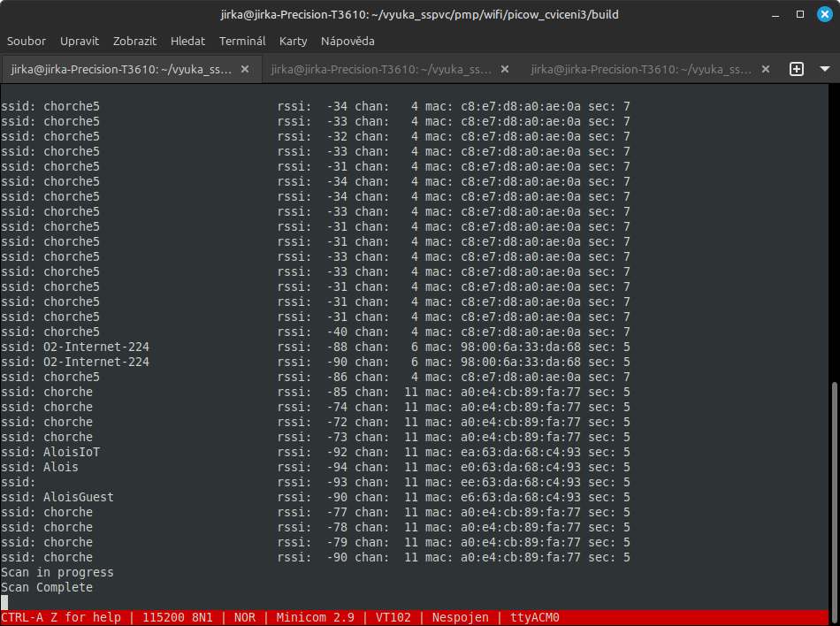Close the second terminal tab
This screenshot has height=626, width=840.
point(505,69)
